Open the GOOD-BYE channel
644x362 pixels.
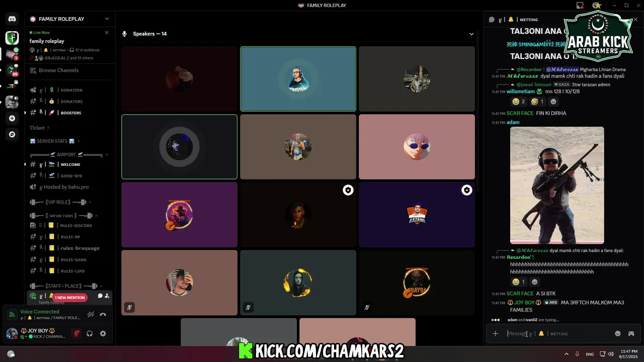(69, 176)
